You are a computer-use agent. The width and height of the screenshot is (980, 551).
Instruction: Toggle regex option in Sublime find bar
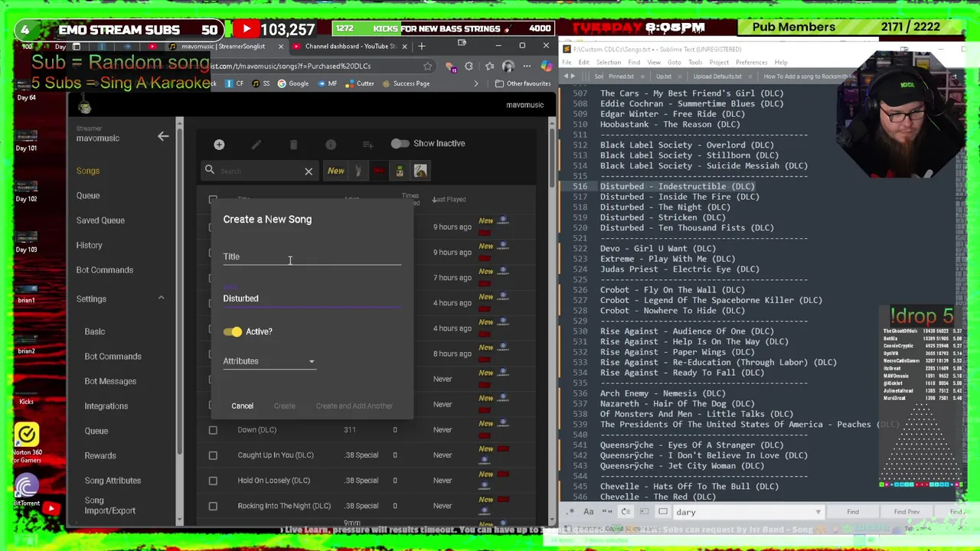point(571,512)
